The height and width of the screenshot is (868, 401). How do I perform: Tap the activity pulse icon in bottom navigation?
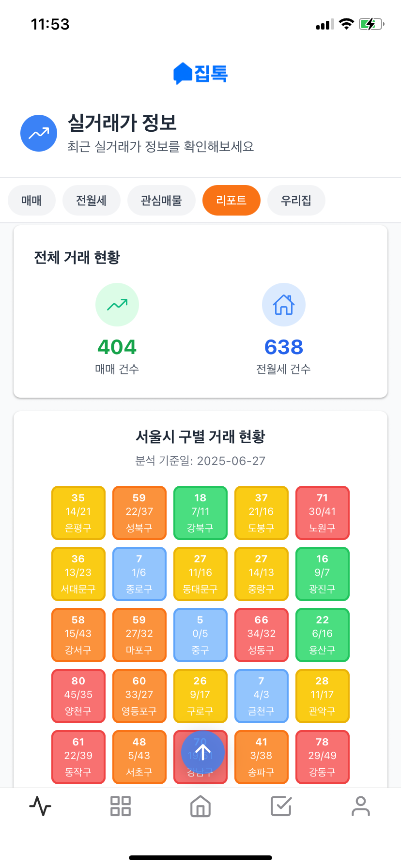click(x=40, y=806)
